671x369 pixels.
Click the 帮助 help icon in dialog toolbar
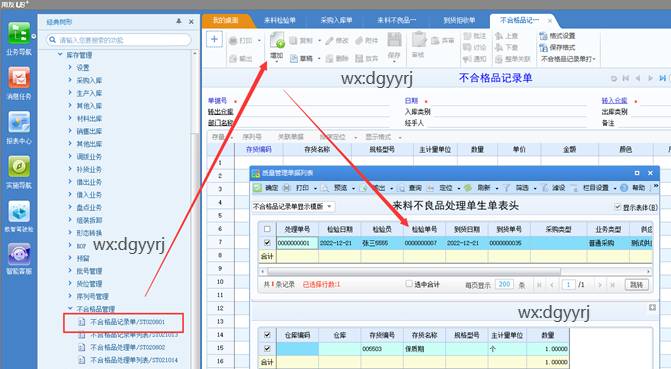[624, 188]
